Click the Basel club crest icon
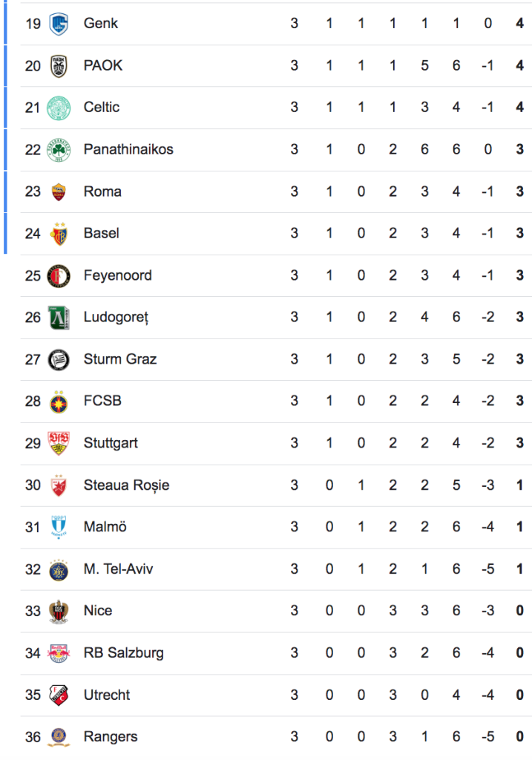This screenshot has height=760, width=532. click(59, 234)
